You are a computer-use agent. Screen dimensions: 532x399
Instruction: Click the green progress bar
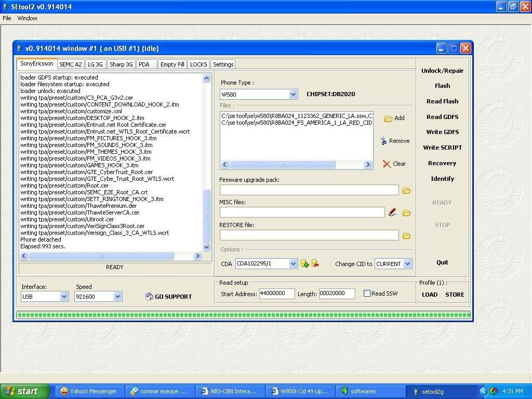coord(243,315)
